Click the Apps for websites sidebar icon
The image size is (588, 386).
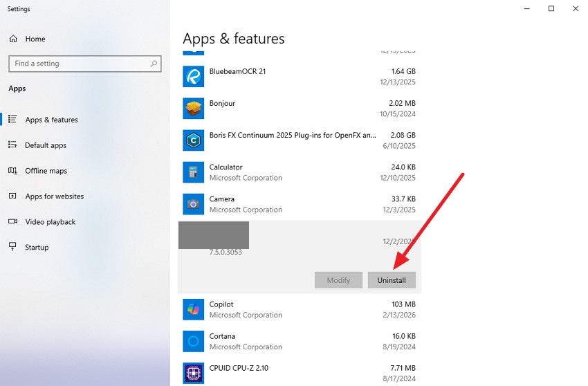12,196
